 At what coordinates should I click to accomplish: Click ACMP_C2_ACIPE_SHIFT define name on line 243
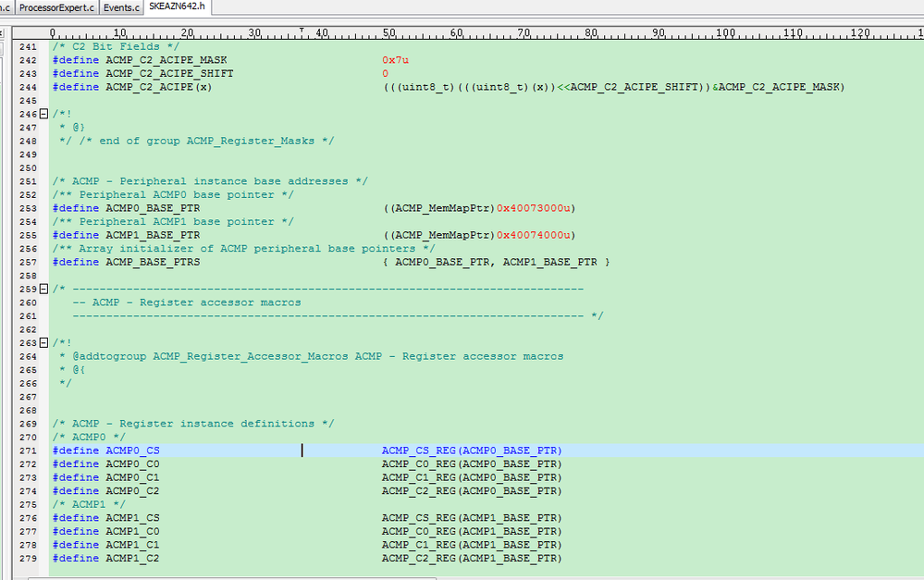[169, 74]
